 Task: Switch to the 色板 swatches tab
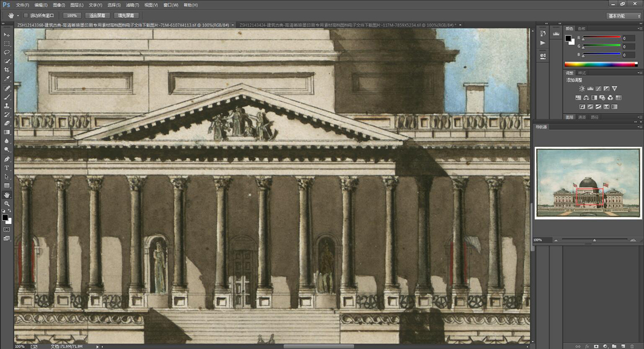[582, 28]
